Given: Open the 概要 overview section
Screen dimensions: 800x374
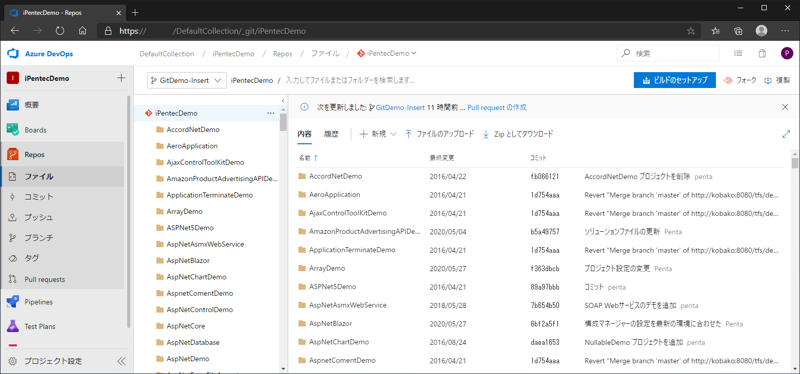Looking at the screenshot, I should (x=32, y=105).
